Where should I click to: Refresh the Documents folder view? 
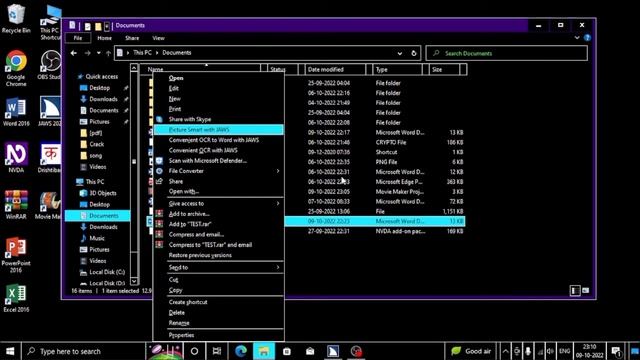point(414,53)
